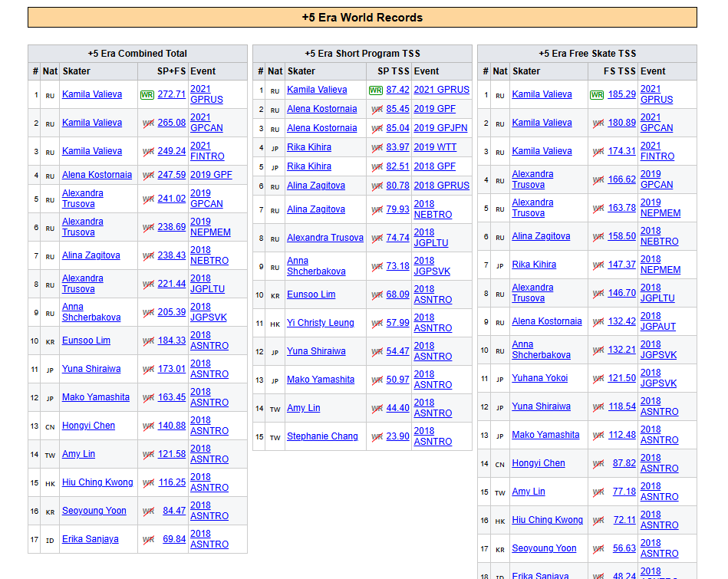
Task: Click the crossed-out WR icon beside 166.62
Action: coord(598,179)
